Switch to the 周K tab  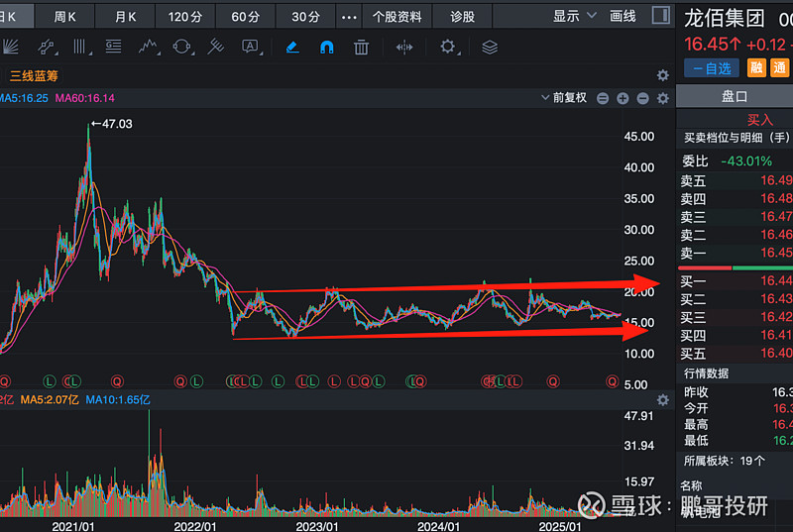[x=64, y=17]
